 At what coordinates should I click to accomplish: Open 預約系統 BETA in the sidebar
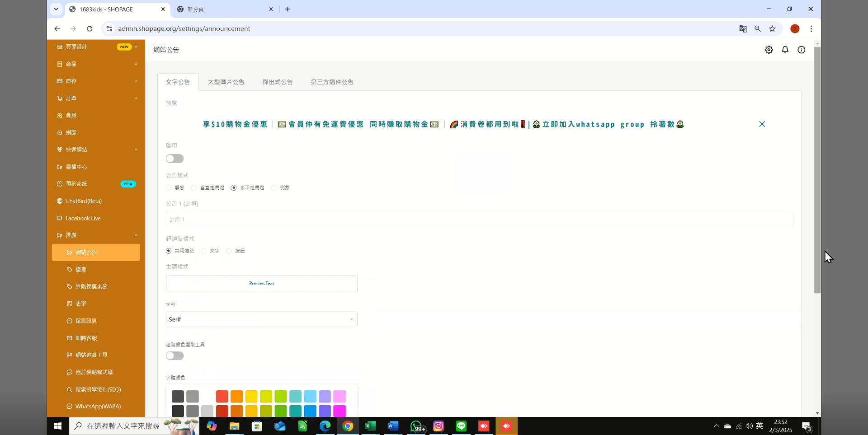coord(96,184)
